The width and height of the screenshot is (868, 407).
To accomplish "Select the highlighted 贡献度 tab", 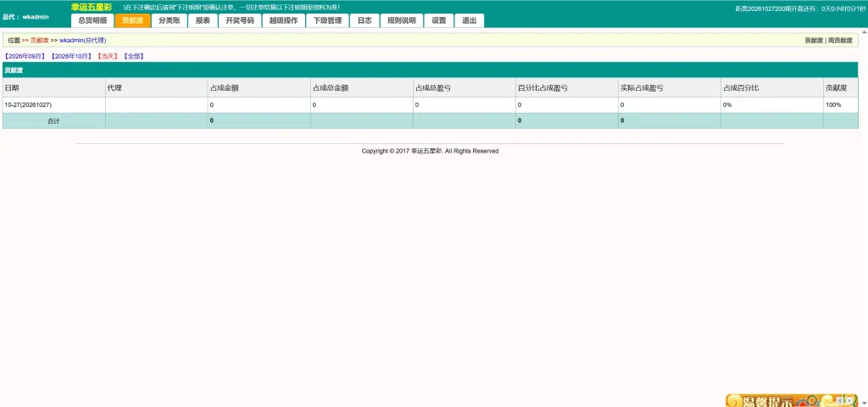I will [133, 20].
